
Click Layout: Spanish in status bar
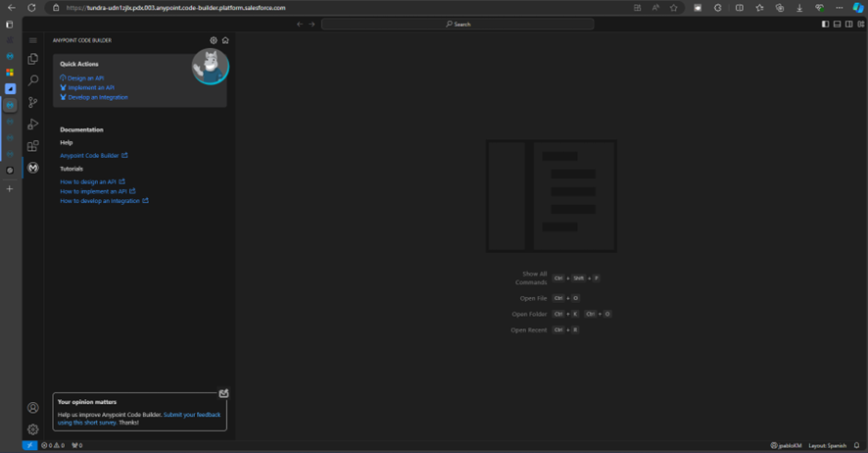point(827,445)
